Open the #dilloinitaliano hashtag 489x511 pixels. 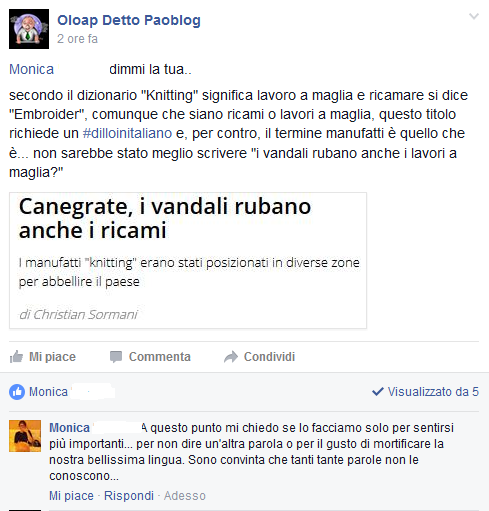tap(127, 133)
